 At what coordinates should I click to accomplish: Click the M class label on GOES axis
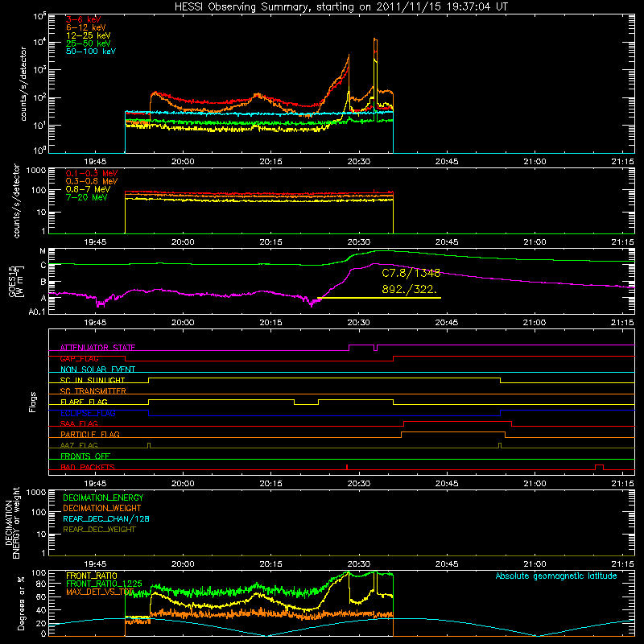coord(43,251)
